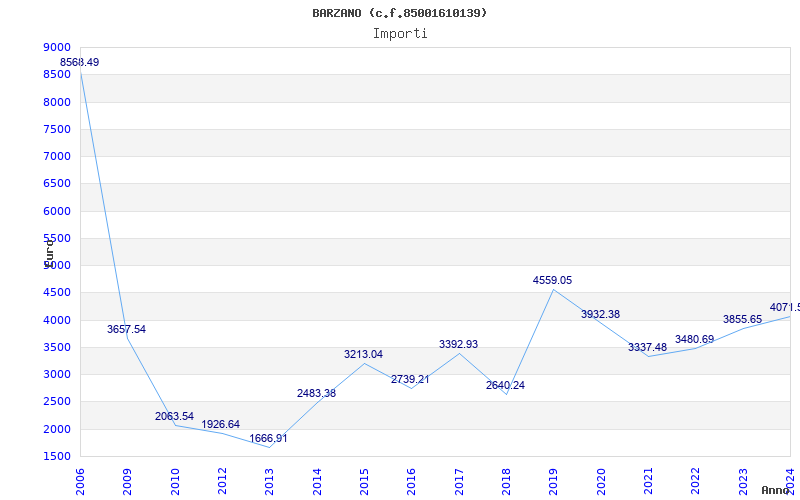Click the 3932.38 value label
The image size is (800, 500).
point(600,314)
